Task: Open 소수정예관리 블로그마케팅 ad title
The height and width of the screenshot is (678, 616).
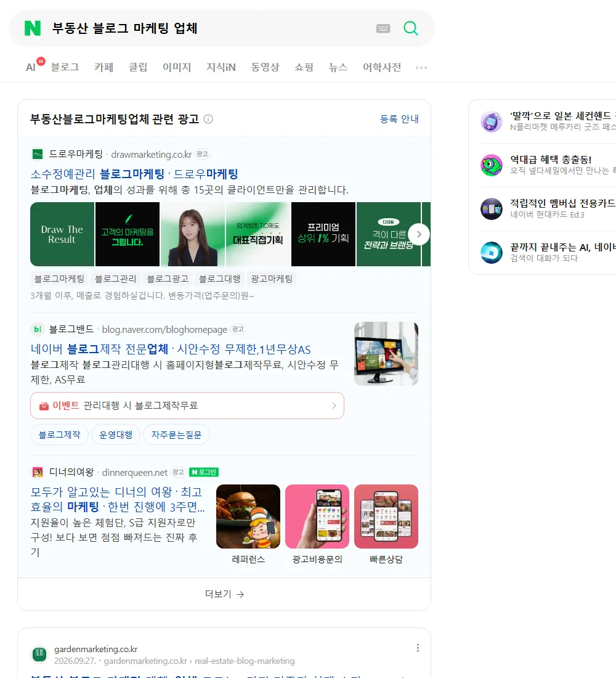Action: click(x=134, y=174)
